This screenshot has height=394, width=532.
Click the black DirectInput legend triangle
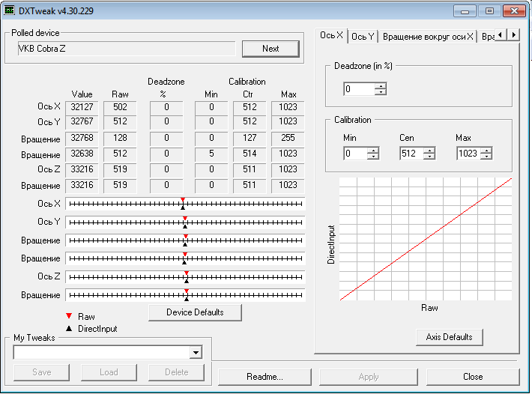[69, 328]
